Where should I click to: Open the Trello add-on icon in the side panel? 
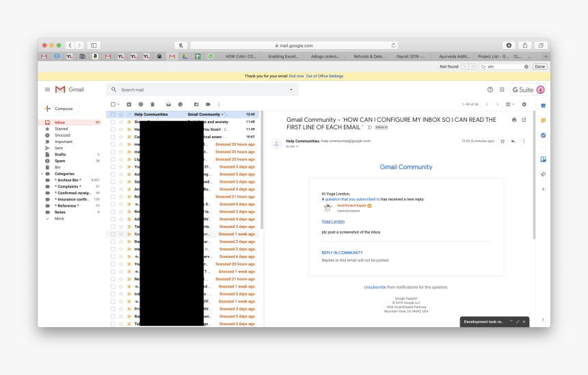coord(543,159)
